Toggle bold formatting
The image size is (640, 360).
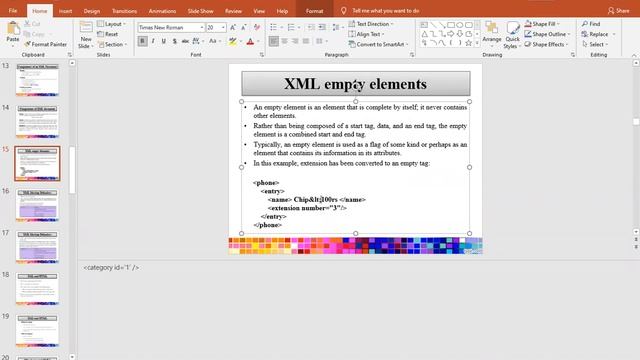pyautogui.click(x=142, y=41)
